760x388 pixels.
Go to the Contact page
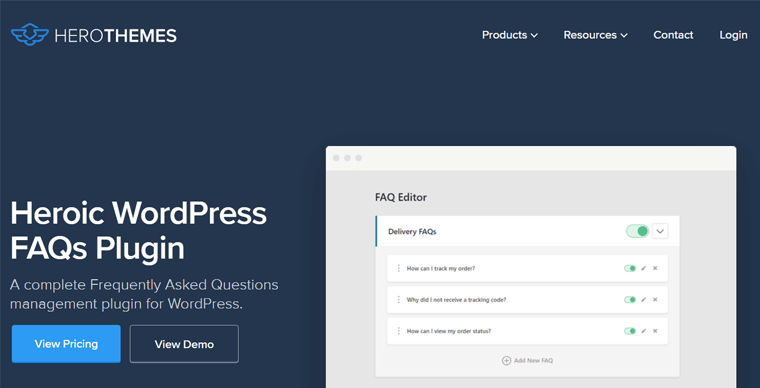tap(673, 35)
